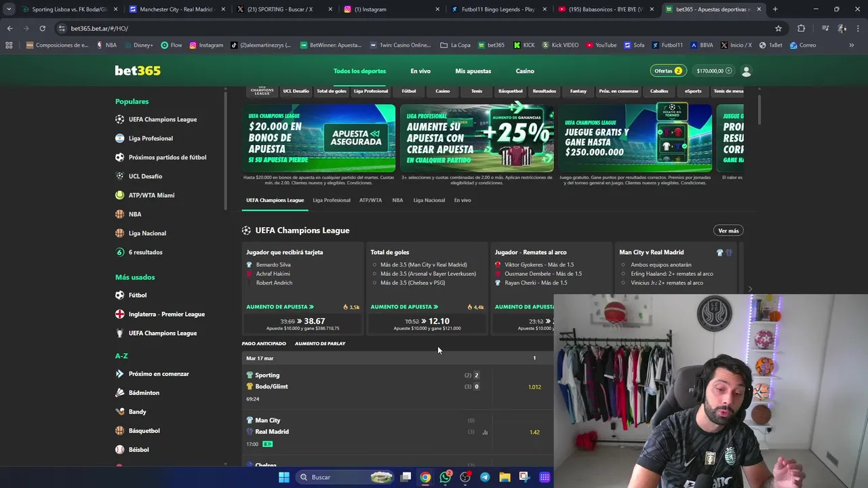
Task: Open match stats icon in the Man City row
Action: click(x=485, y=432)
